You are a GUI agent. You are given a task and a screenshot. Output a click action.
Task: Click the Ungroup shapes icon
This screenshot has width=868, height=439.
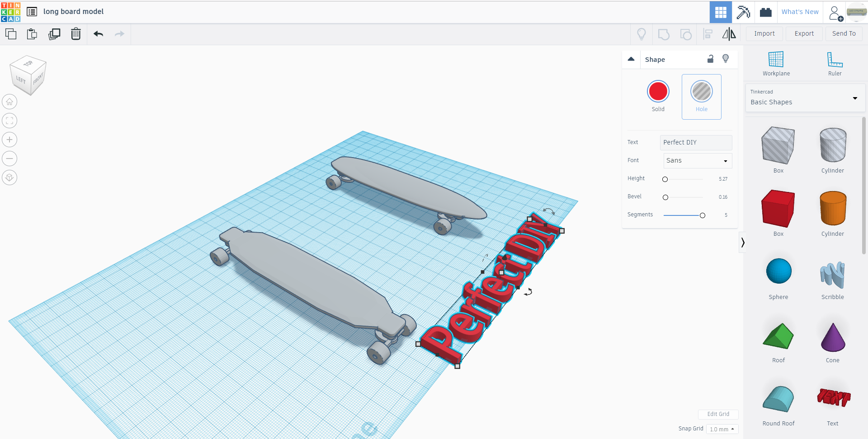[686, 34]
